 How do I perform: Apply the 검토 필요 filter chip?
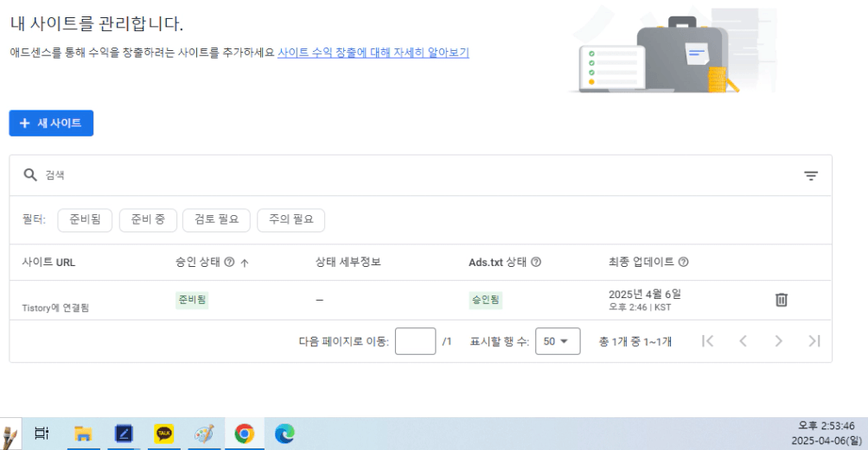[x=216, y=220]
